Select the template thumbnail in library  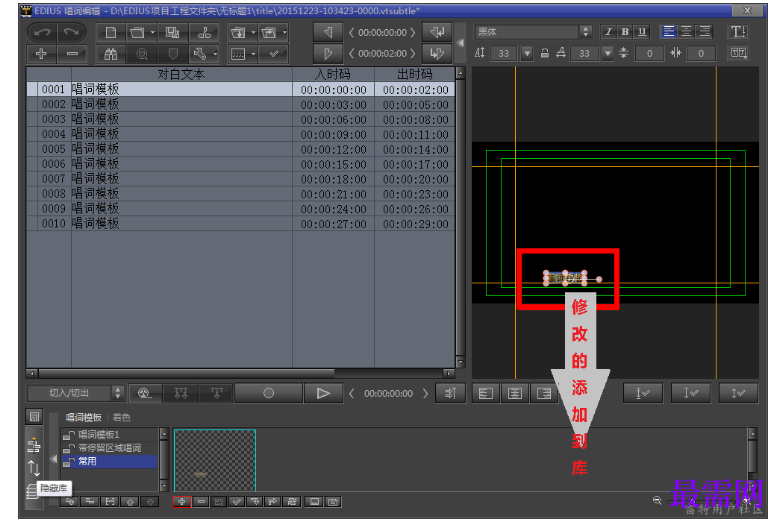tap(215, 460)
